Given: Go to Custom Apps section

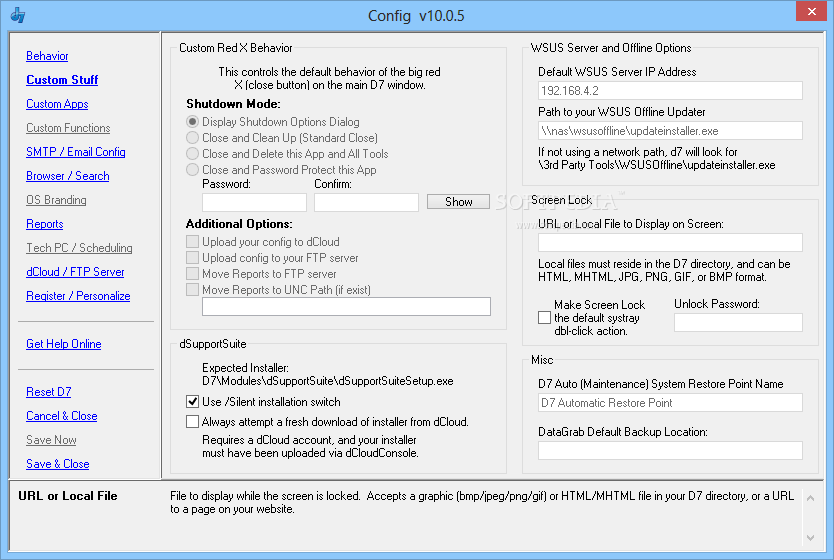Looking at the screenshot, I should click(x=57, y=104).
